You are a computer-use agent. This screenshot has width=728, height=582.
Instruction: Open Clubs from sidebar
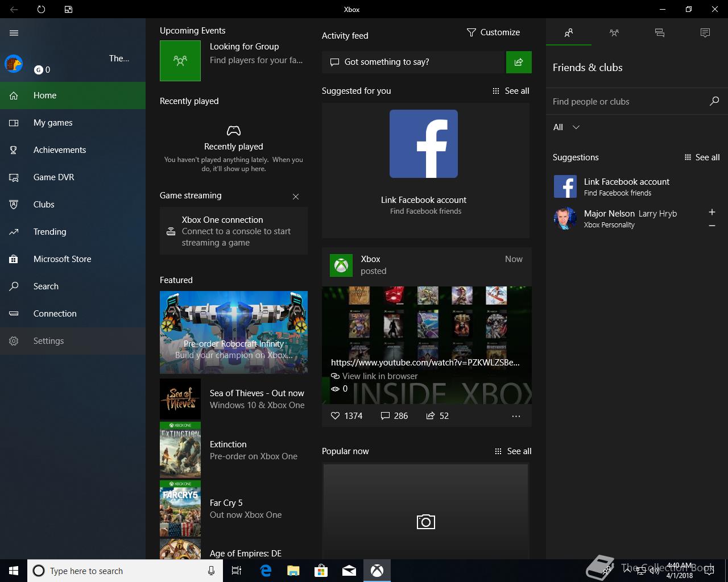point(73,205)
